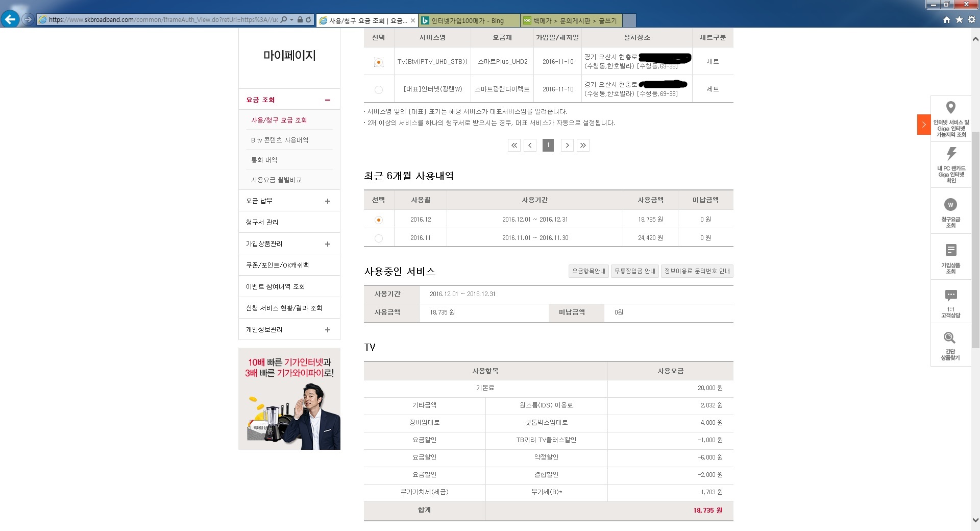The width and height of the screenshot is (980, 531).
Task: Collapse the orange arrow side panel tab
Action: pyautogui.click(x=923, y=125)
